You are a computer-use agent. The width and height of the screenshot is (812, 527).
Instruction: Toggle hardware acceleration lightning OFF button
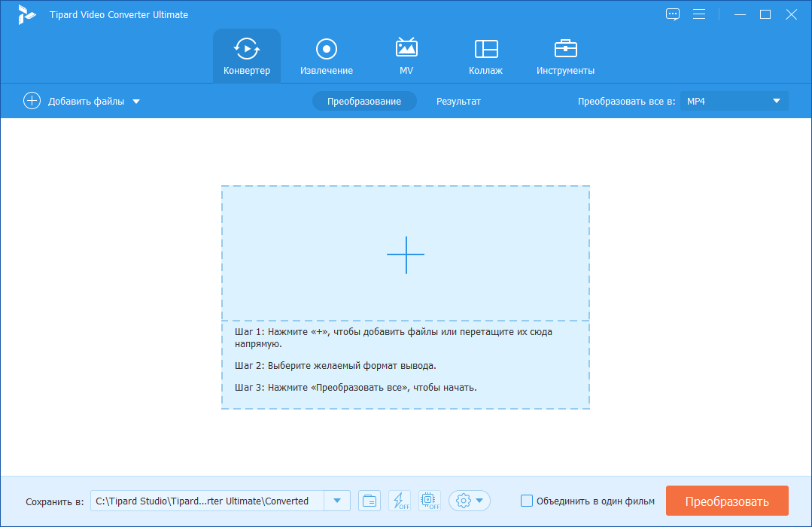pos(400,500)
